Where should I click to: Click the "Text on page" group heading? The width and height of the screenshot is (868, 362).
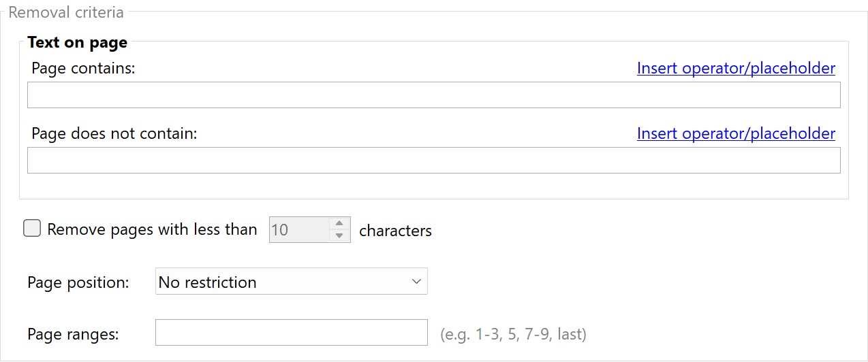(x=78, y=42)
